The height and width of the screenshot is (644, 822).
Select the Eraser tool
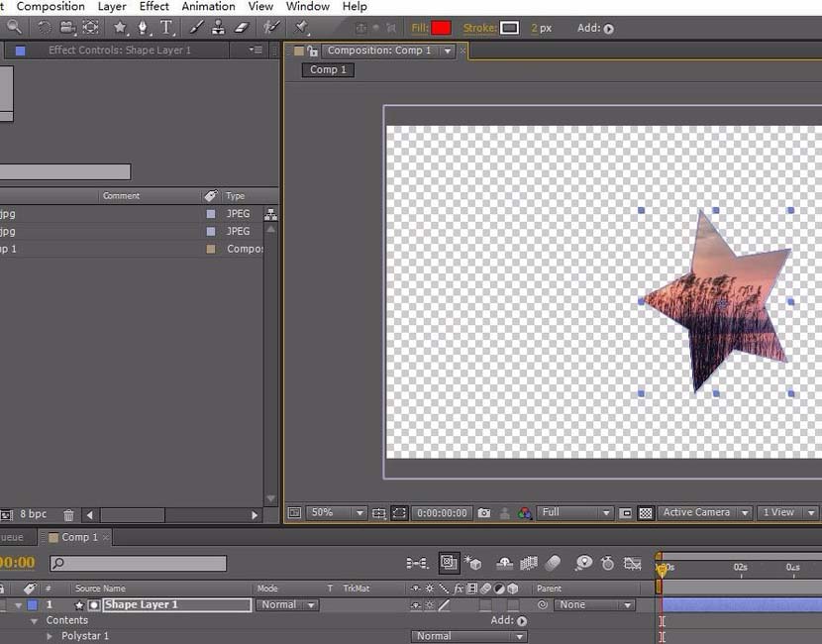tap(240, 28)
